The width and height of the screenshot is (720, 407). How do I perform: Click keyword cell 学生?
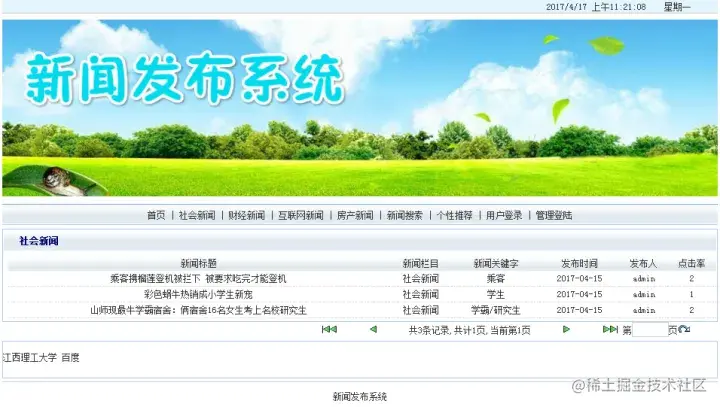[496, 294]
